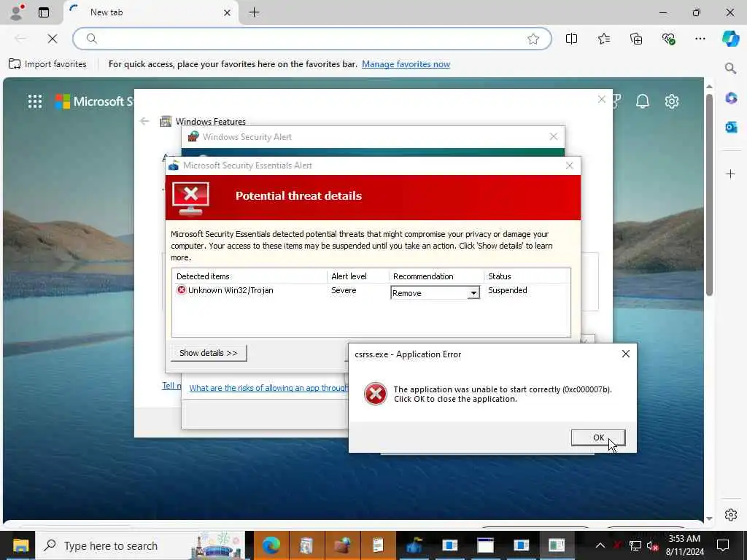The image size is (747, 560).
Task: Open the Action Center notifications icon
Action: (723, 545)
